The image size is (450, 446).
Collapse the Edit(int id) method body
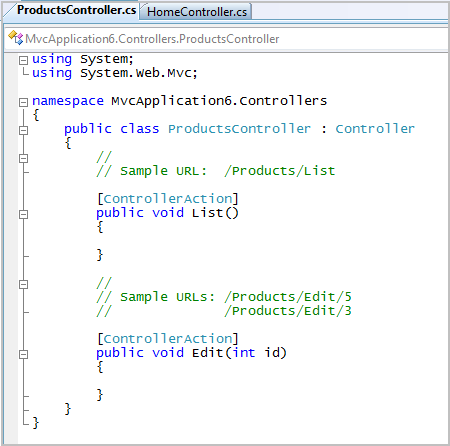[23, 354]
